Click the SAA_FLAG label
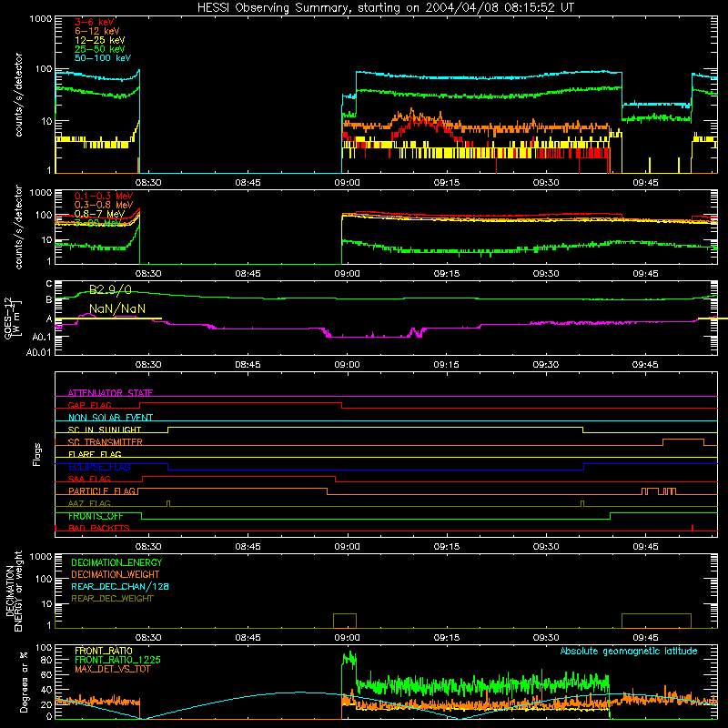 click(x=89, y=479)
